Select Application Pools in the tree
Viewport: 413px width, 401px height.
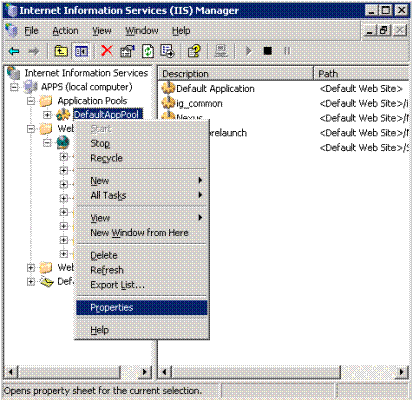[x=92, y=101]
